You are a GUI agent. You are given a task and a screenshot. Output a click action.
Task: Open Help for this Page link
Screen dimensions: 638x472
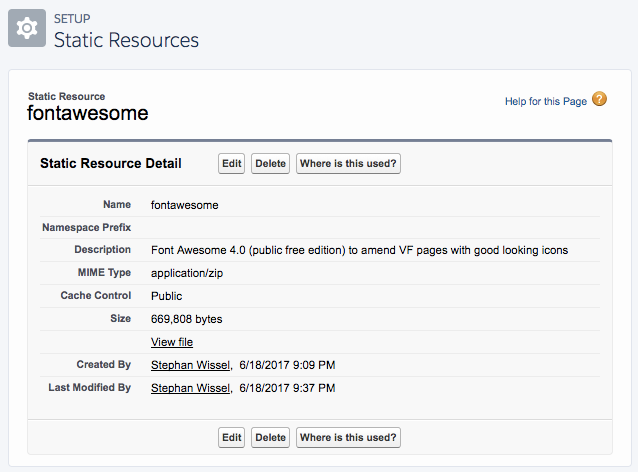coord(546,101)
